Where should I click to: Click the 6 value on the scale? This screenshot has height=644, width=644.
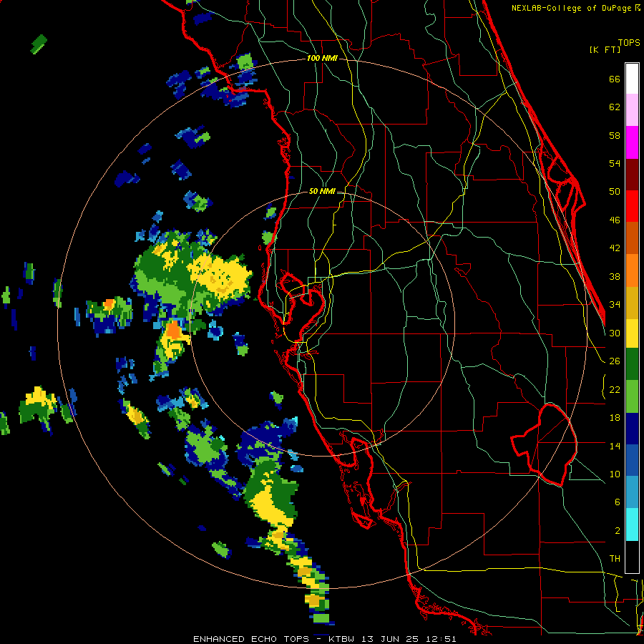click(x=618, y=502)
